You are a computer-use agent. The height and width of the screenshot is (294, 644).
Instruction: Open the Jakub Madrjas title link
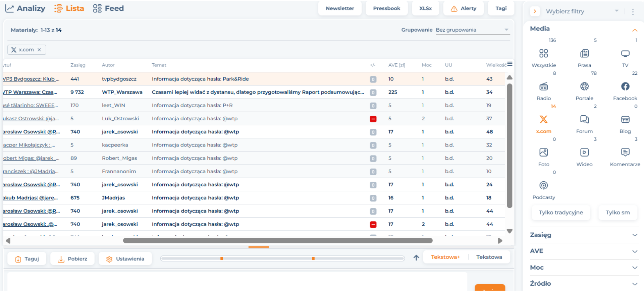31,198
